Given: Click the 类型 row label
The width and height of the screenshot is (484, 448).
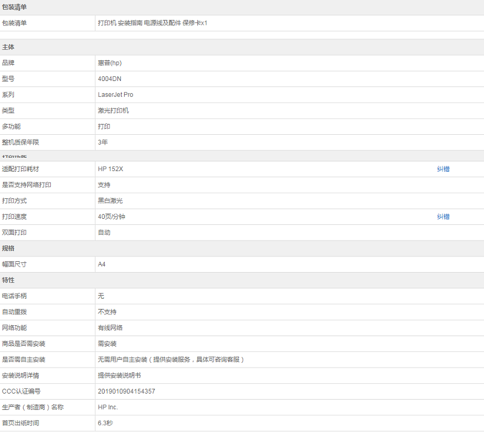Looking at the screenshot, I should (x=8, y=111).
